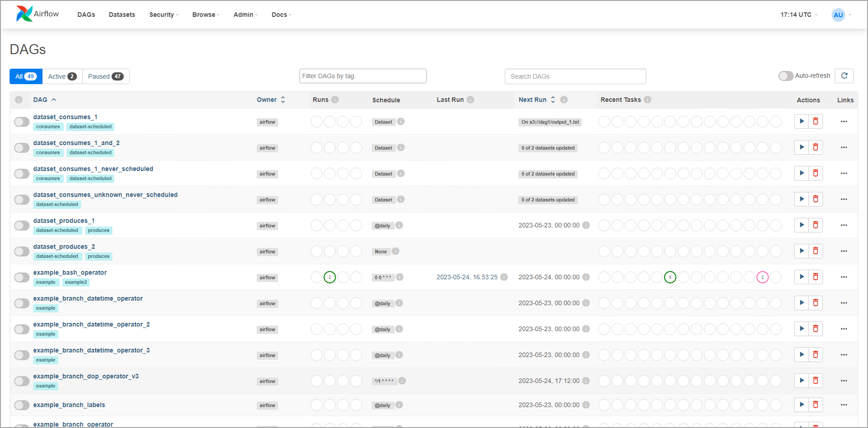Click the dataset-scheduled tag under dataset_produces_2
868x428 pixels.
click(x=57, y=257)
